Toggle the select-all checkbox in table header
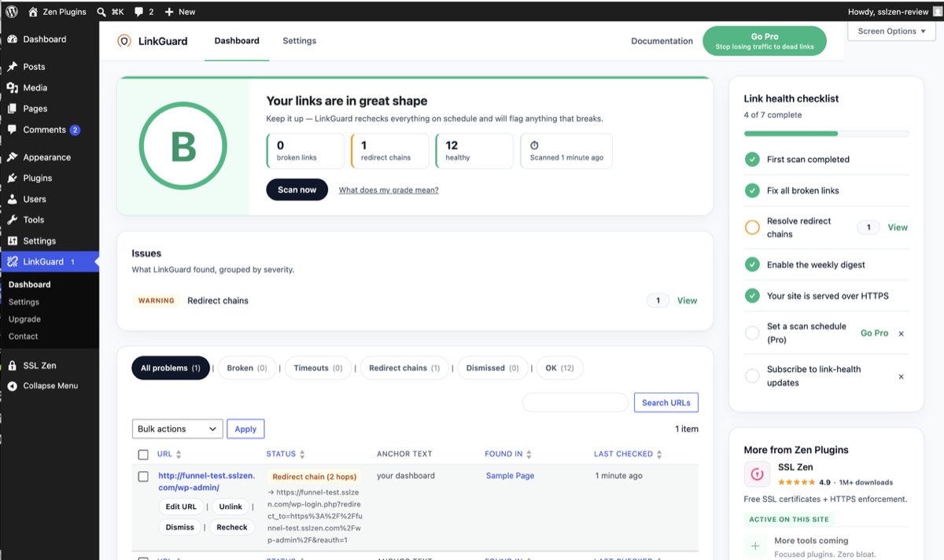Screen dimensions: 944x560 (x=143, y=455)
